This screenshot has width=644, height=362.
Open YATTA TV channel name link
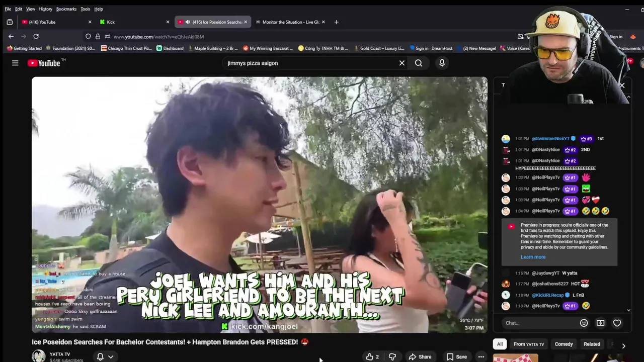click(60, 354)
